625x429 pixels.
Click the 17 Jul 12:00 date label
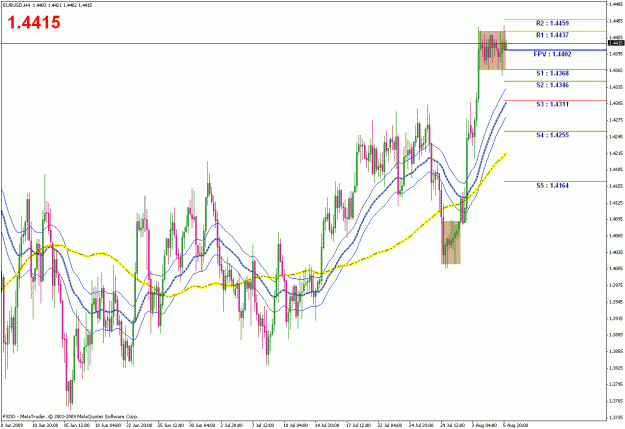point(359,425)
